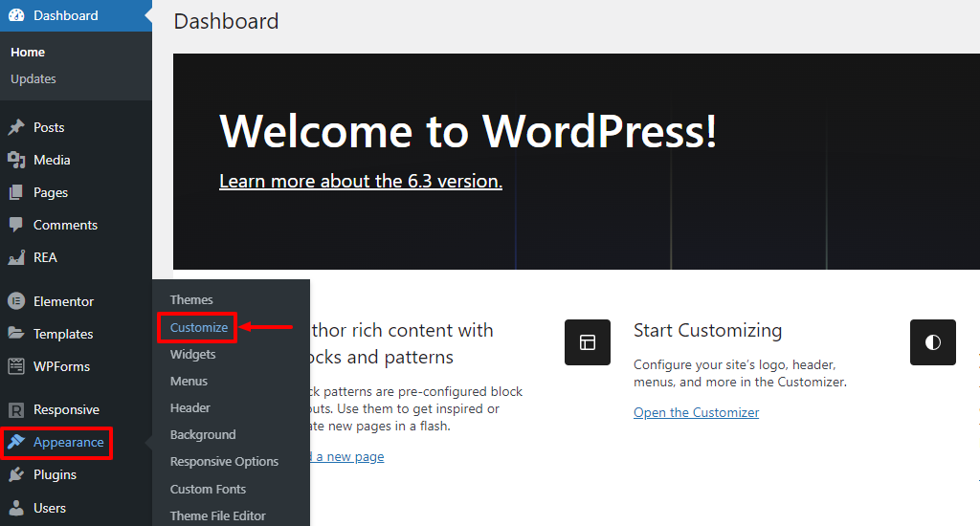Viewport: 980px width, 526px height.
Task: Choose Header in the Appearance flyout
Action: click(190, 408)
